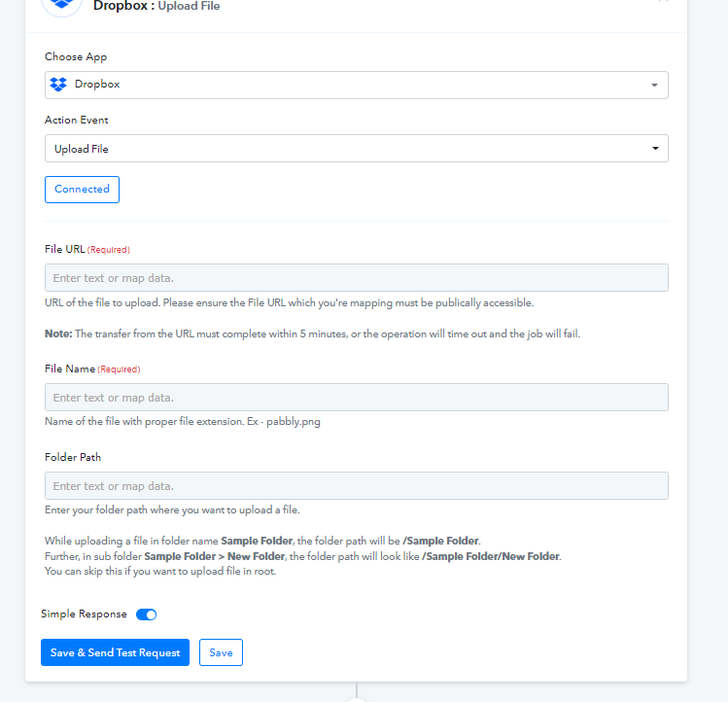This screenshot has width=728, height=702.
Task: Click the 'Folder Path' field label
Action: point(73,457)
